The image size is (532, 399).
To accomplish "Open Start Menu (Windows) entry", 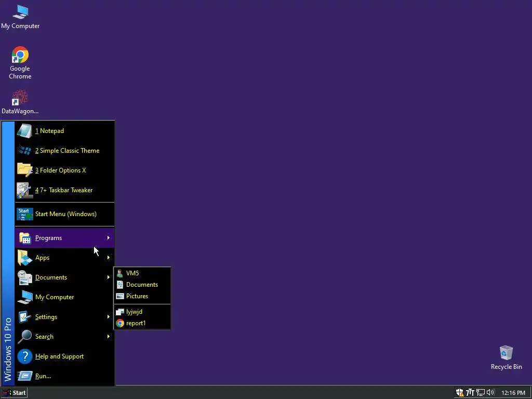I will coord(64,214).
